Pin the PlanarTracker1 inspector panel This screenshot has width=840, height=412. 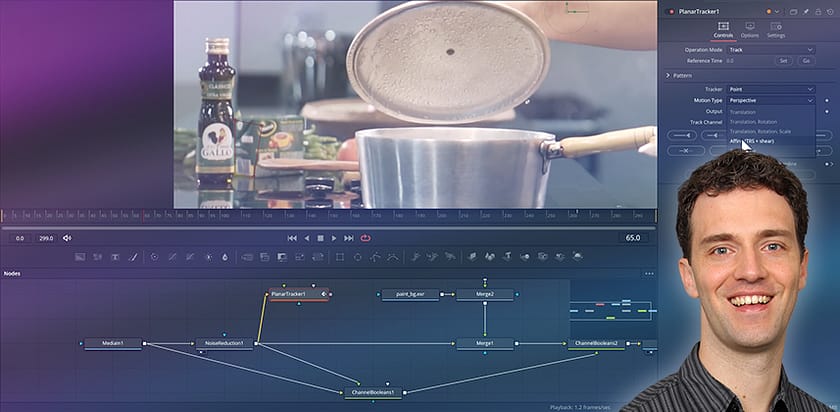[806, 11]
